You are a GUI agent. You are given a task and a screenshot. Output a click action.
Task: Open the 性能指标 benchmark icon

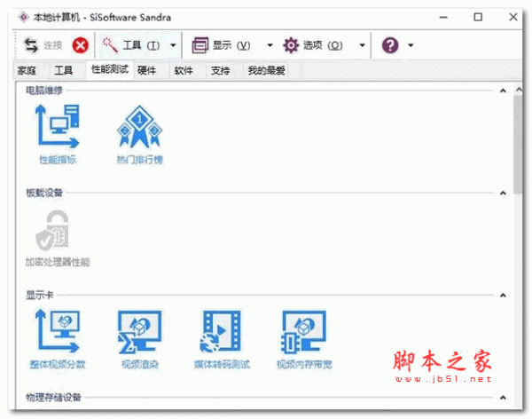[58, 126]
